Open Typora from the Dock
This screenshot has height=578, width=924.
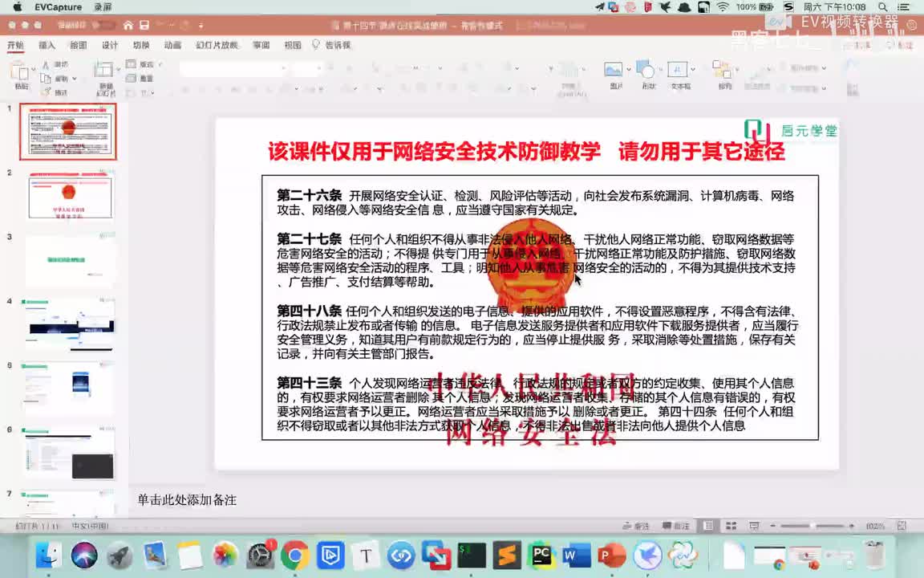pyautogui.click(x=366, y=555)
